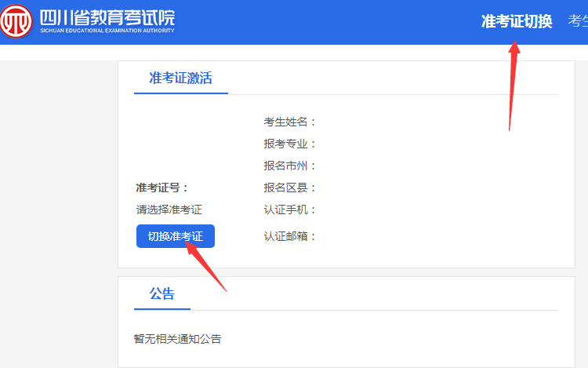Click the 暂无相关通知公告 notice text

point(177,339)
